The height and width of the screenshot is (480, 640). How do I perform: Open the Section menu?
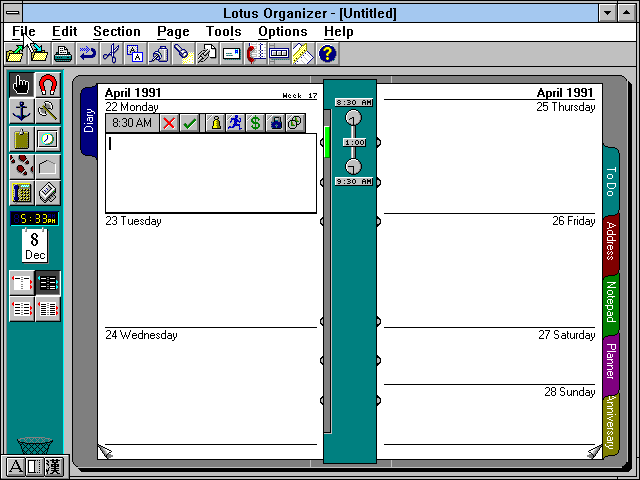[117, 31]
